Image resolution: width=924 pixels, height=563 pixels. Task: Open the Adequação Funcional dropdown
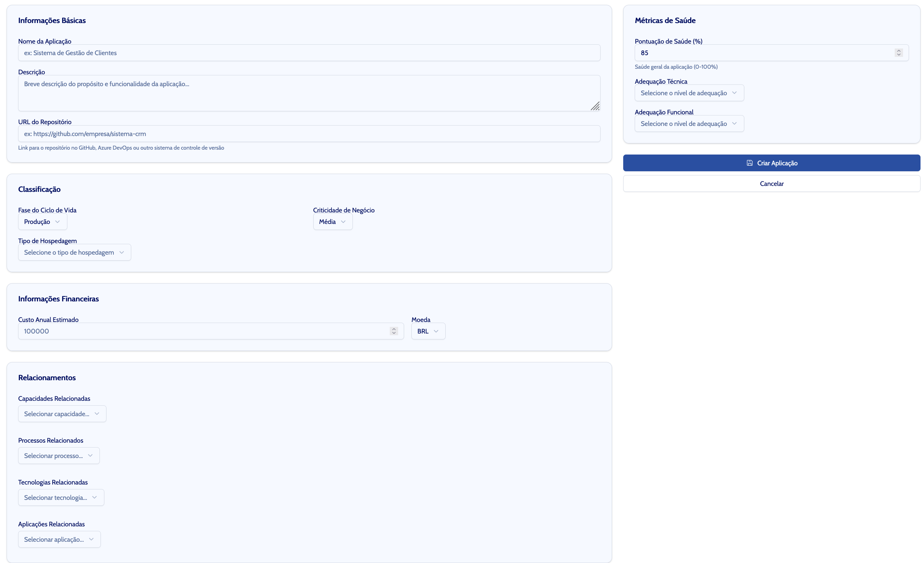point(689,124)
